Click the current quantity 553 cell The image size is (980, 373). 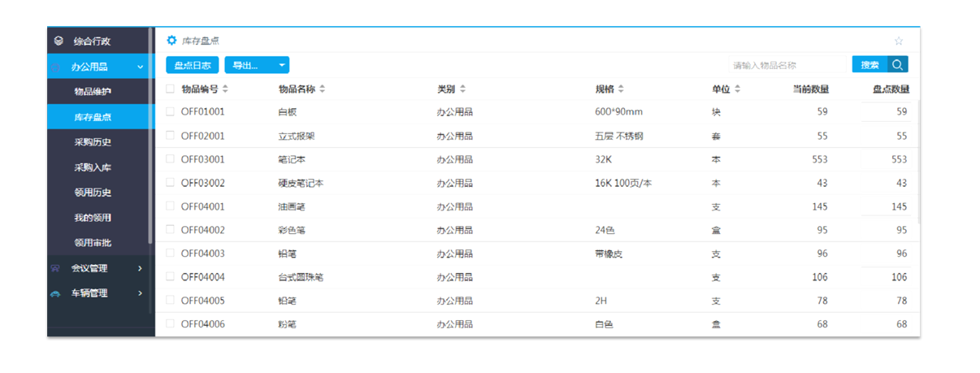(x=819, y=159)
